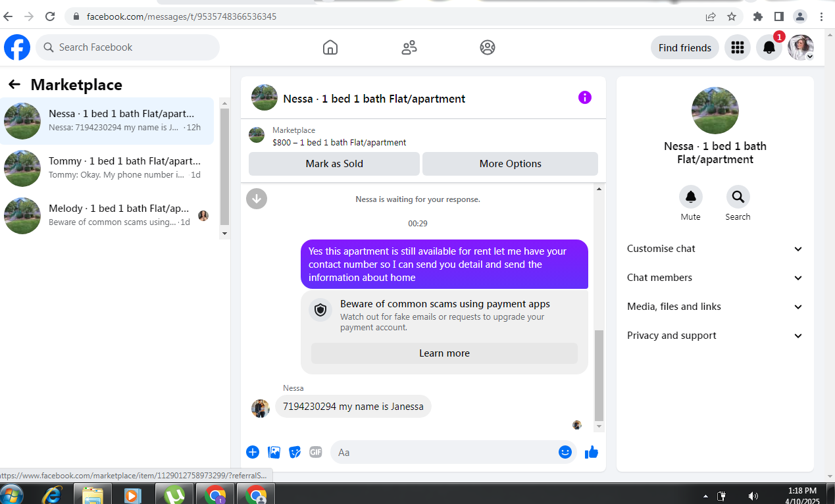Click Find friends button
Screen dimensions: 835x504
[x=684, y=47]
